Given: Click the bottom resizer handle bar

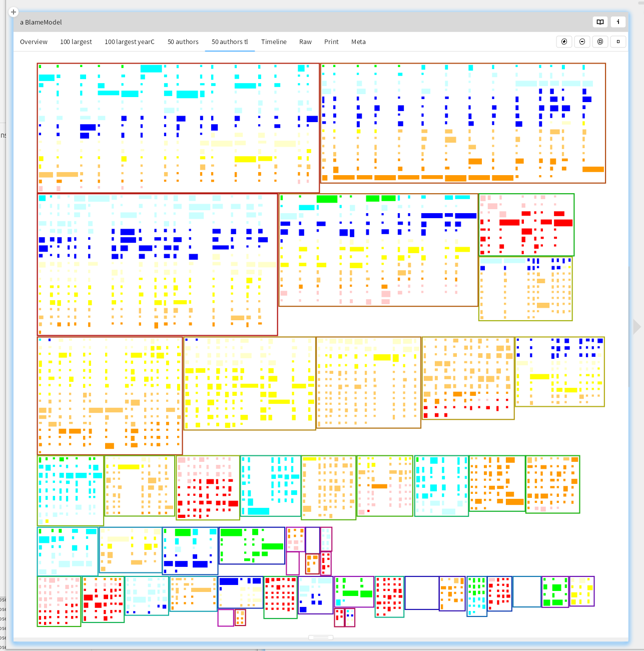Looking at the screenshot, I should click(321, 637).
